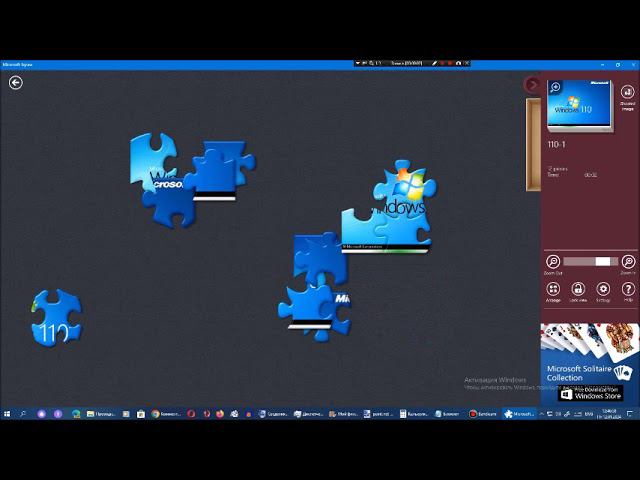Open Microsoft Store from the taskbar
640x480 pixels.
click(x=141, y=414)
